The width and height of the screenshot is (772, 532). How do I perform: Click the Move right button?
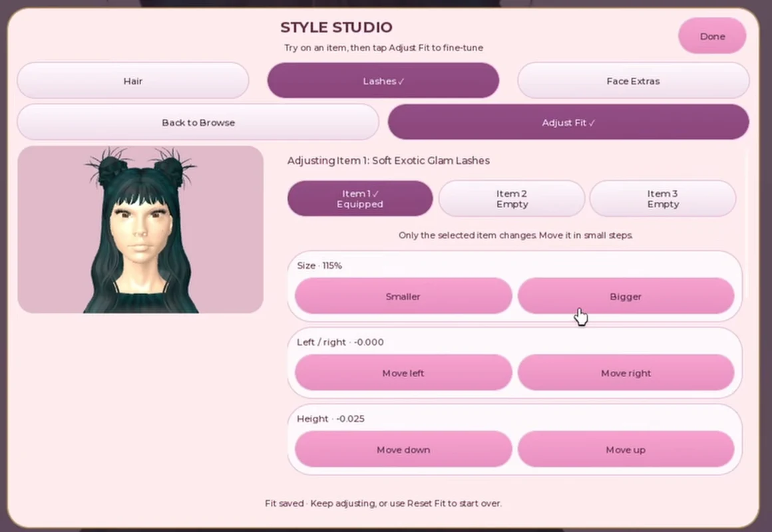pyautogui.click(x=626, y=373)
